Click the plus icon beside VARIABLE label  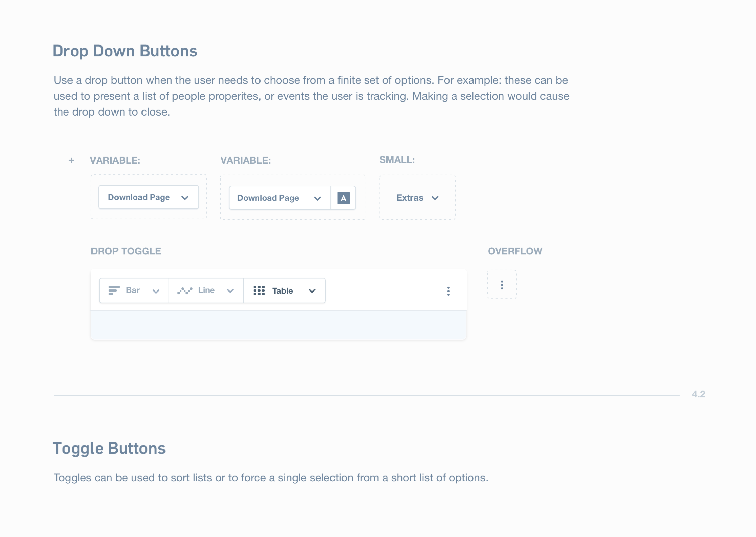point(71,160)
